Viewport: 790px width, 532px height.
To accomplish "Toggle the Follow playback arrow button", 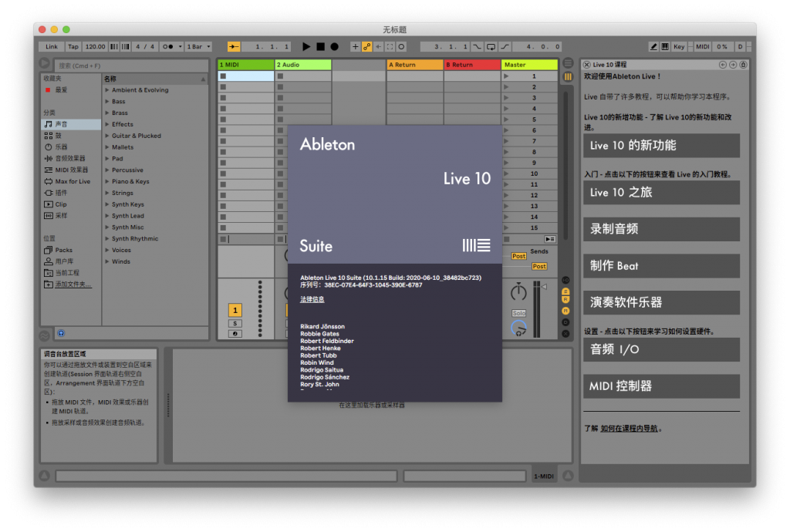I will [234, 46].
